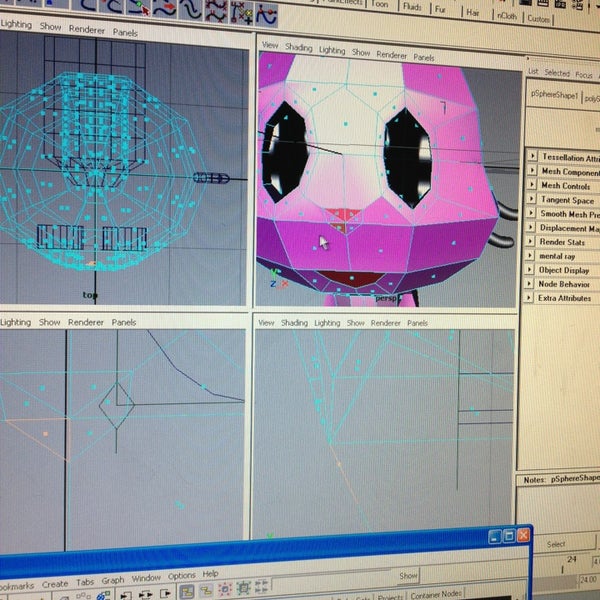Open the Help menu in the Hypershade window
The width and height of the screenshot is (600, 600).
(210, 574)
